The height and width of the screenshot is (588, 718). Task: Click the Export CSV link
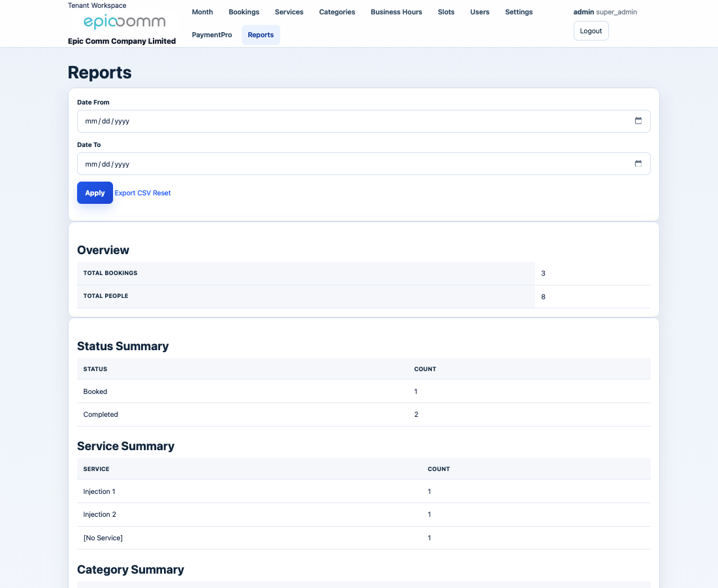133,193
